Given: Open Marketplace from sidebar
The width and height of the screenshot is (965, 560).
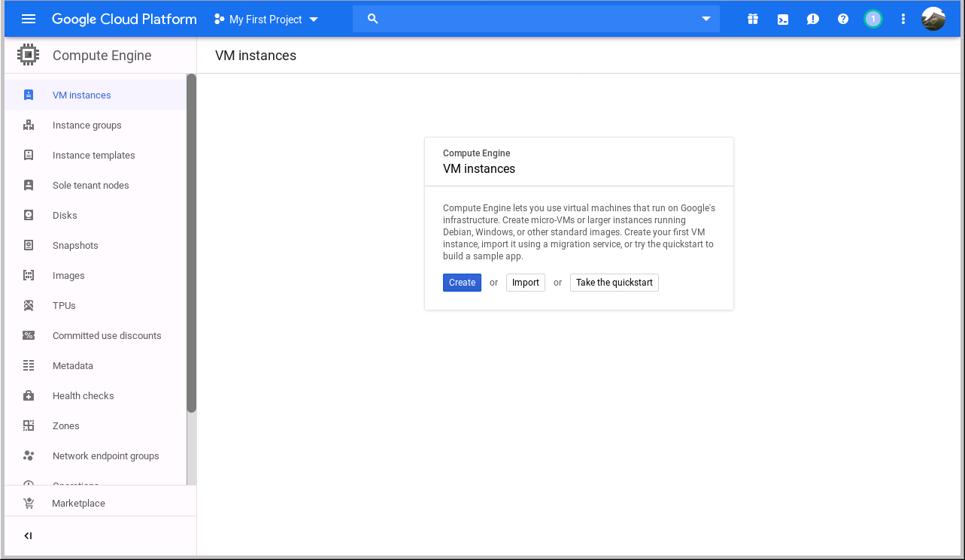Looking at the screenshot, I should (x=100, y=503).
